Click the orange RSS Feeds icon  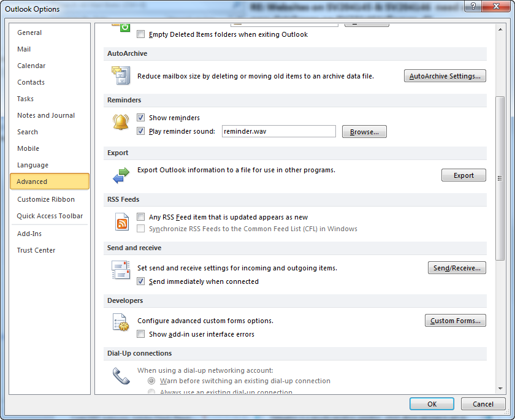pyautogui.click(x=121, y=222)
